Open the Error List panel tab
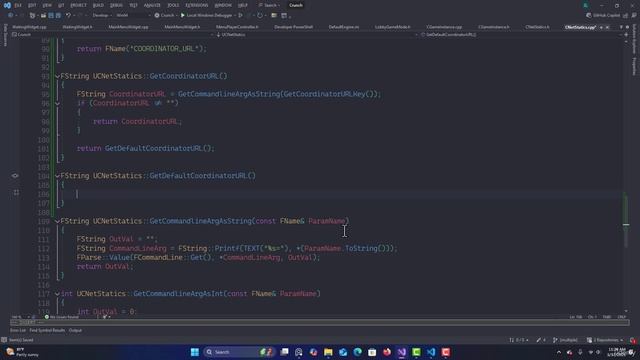This screenshot has height=360, width=640. 18,330
